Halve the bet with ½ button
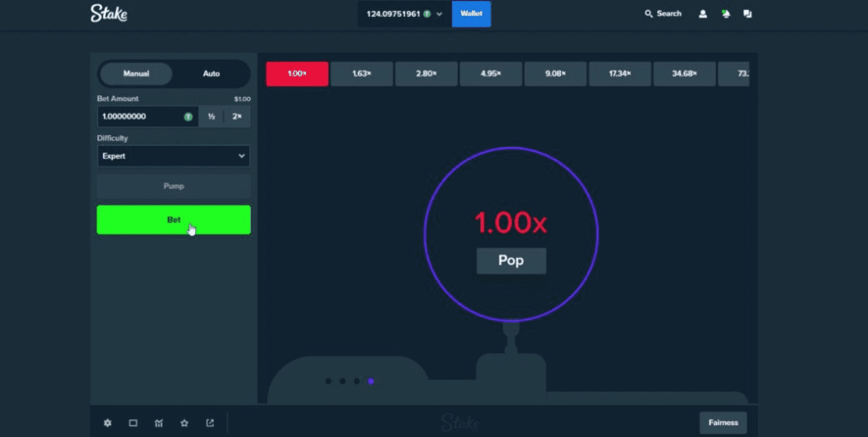 coord(211,116)
